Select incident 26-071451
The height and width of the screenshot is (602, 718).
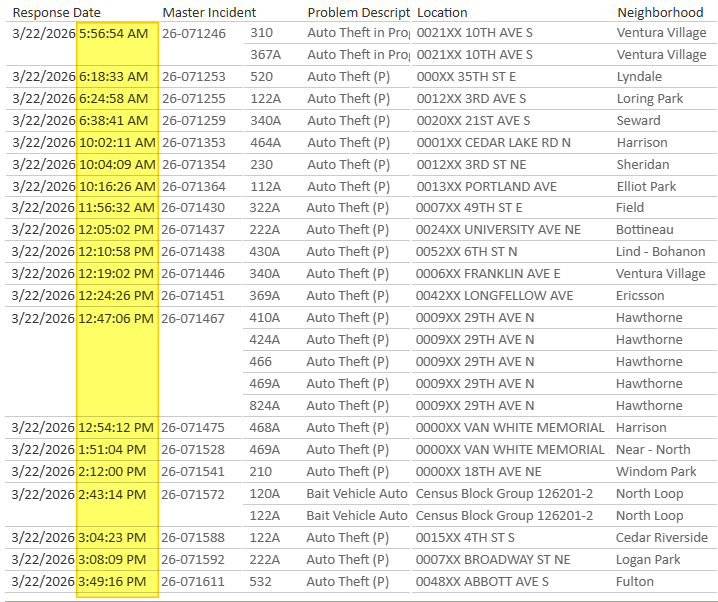tap(193, 295)
